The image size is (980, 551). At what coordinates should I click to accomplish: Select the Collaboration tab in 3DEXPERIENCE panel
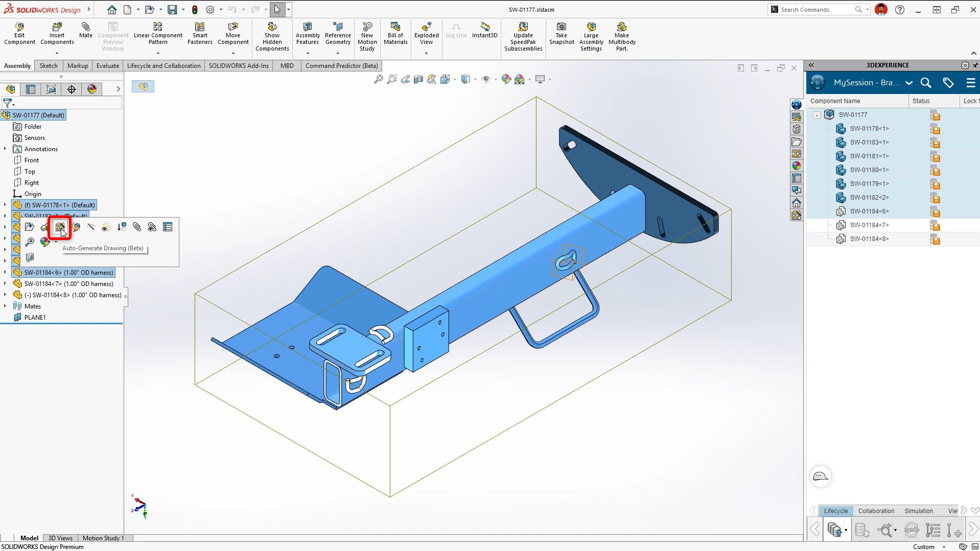[x=876, y=511]
